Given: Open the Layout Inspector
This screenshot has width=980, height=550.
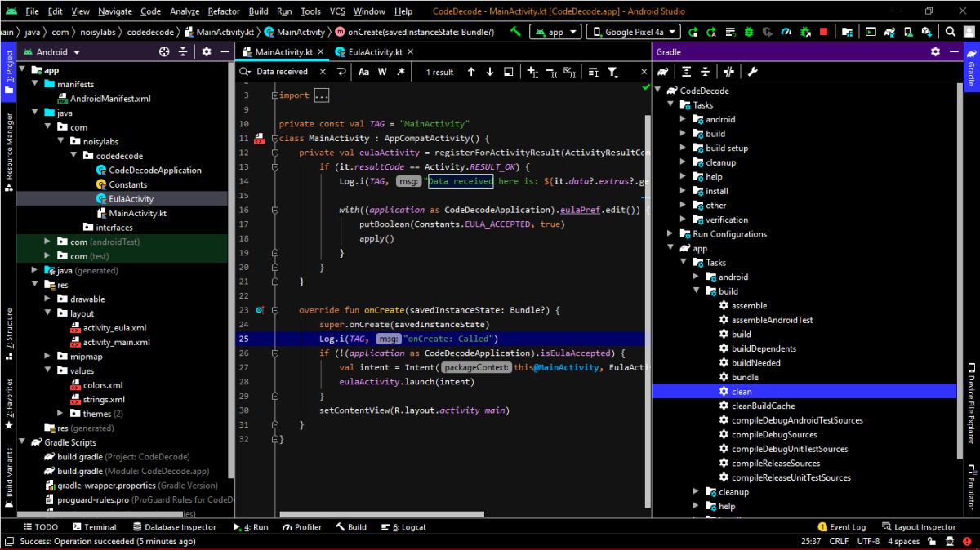Looking at the screenshot, I should [918, 527].
